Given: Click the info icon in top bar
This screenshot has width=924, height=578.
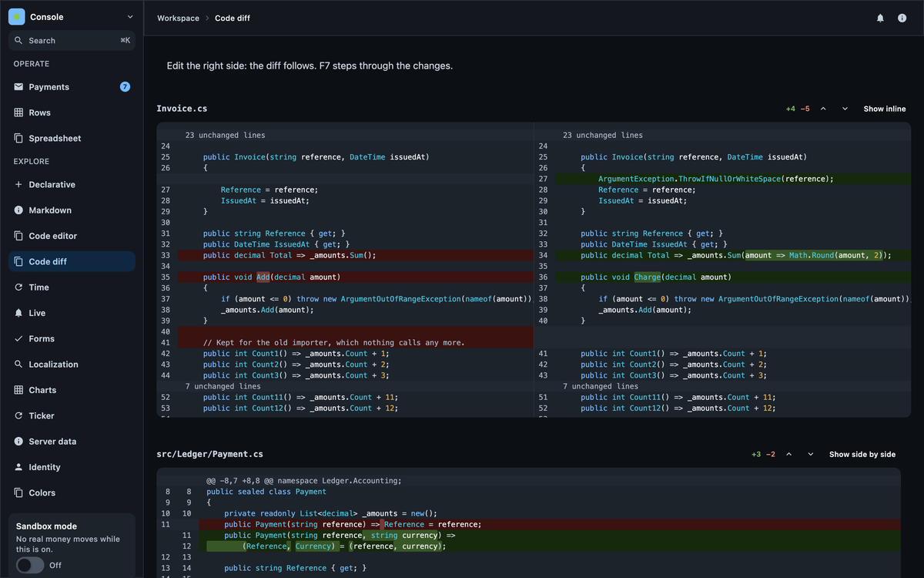Looking at the screenshot, I should [x=902, y=18].
